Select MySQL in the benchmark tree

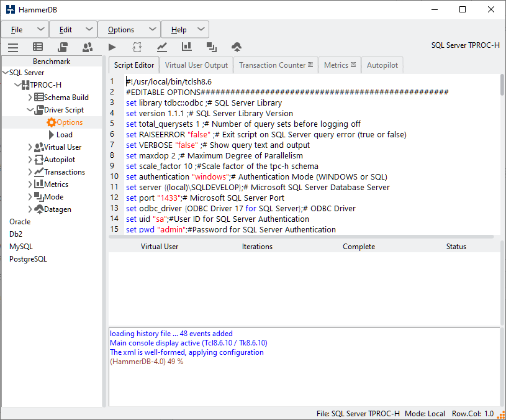21,247
